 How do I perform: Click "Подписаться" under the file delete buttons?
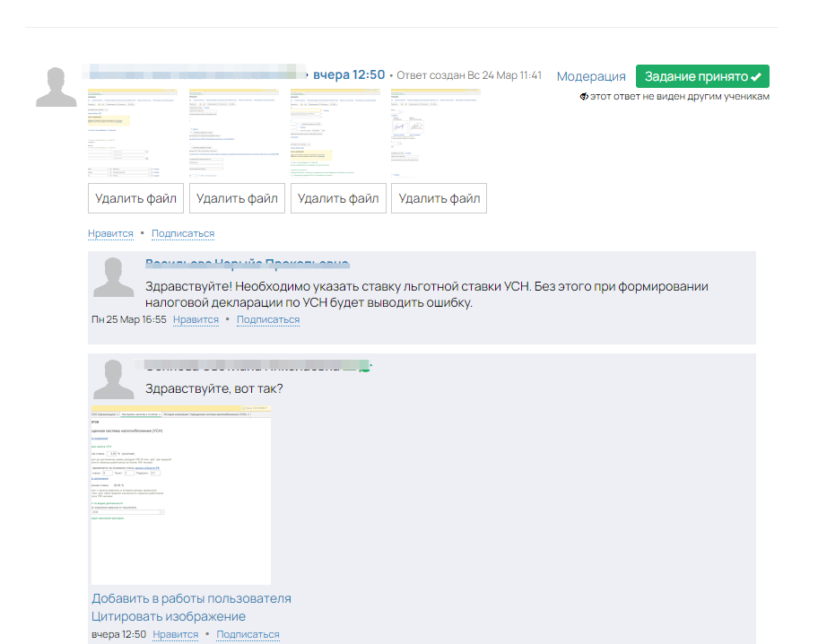point(183,234)
